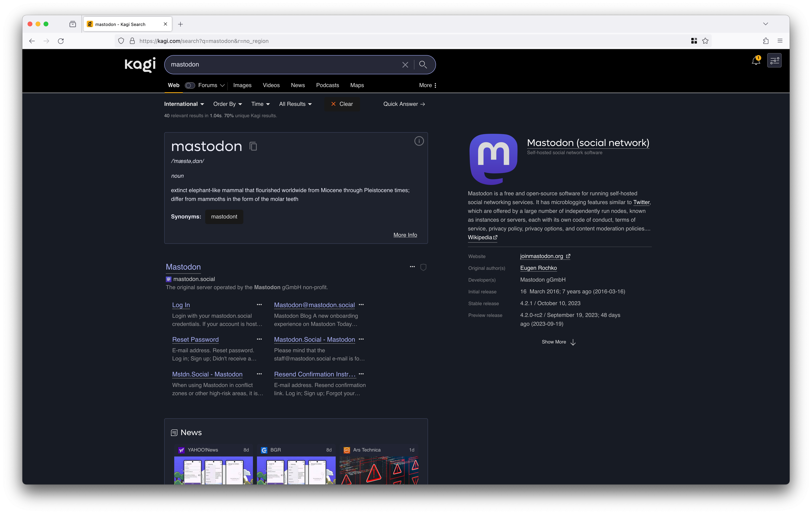Open the browser extensions icon
This screenshot has height=514, width=812.
click(765, 41)
